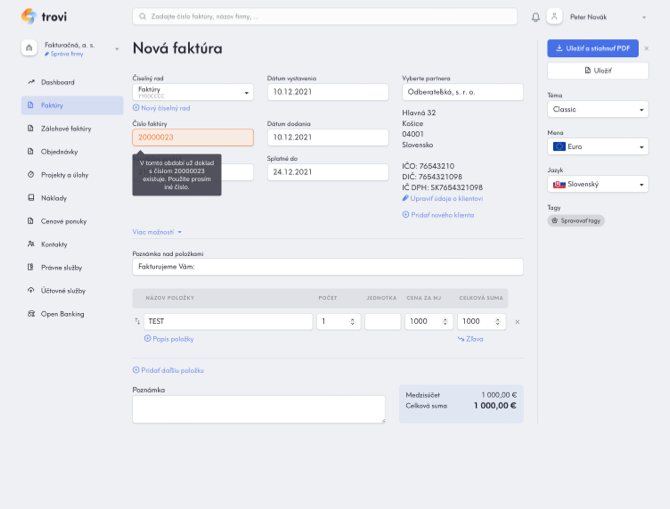Close the right panel with X icon
The image size is (670, 509).
(x=646, y=48)
